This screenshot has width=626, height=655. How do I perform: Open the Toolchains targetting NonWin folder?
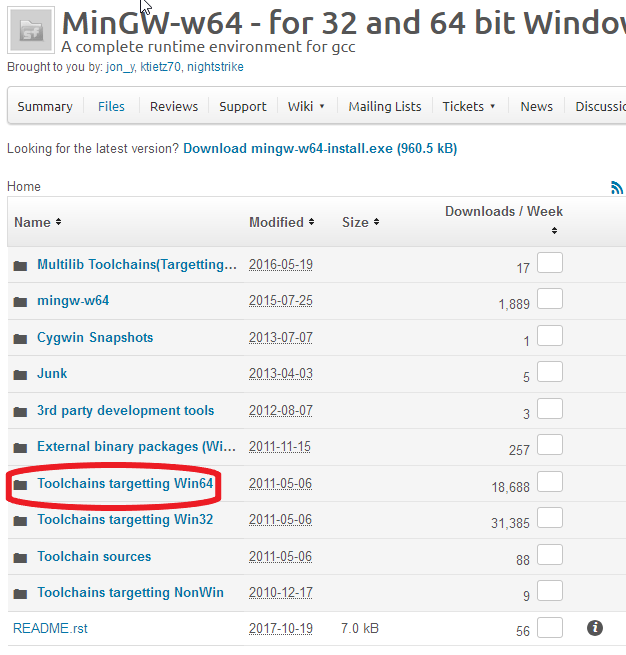[130, 593]
